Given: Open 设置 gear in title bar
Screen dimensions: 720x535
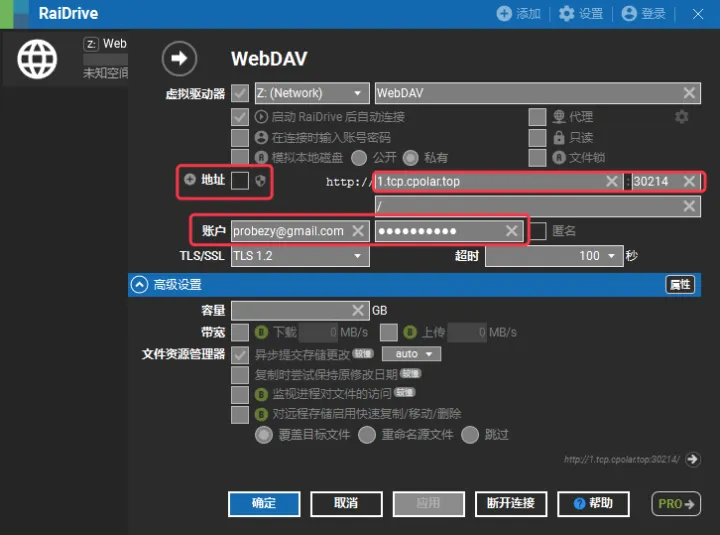Looking at the screenshot, I should [x=566, y=14].
